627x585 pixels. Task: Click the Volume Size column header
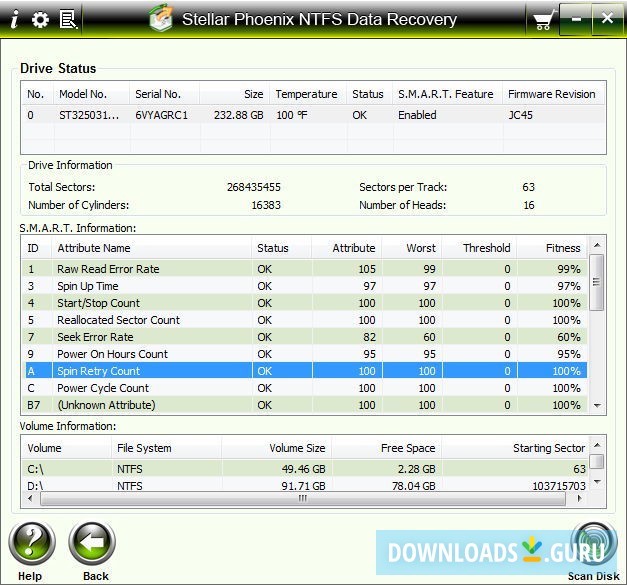click(276, 448)
